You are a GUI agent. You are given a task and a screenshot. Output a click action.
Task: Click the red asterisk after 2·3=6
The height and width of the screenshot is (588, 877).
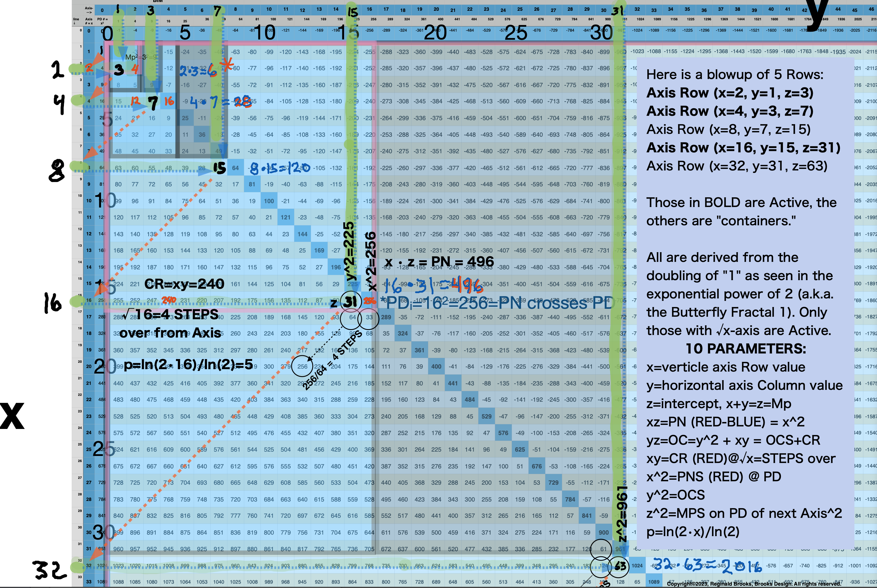click(x=227, y=65)
